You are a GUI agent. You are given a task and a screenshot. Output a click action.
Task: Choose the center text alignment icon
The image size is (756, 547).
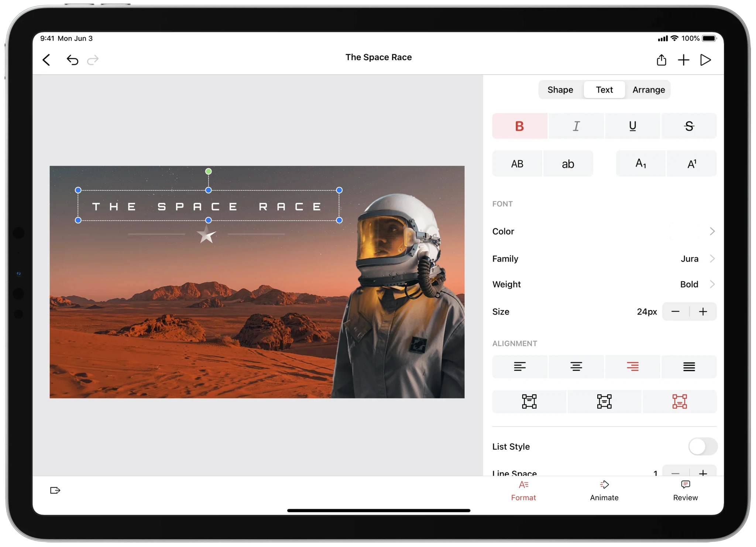point(576,367)
